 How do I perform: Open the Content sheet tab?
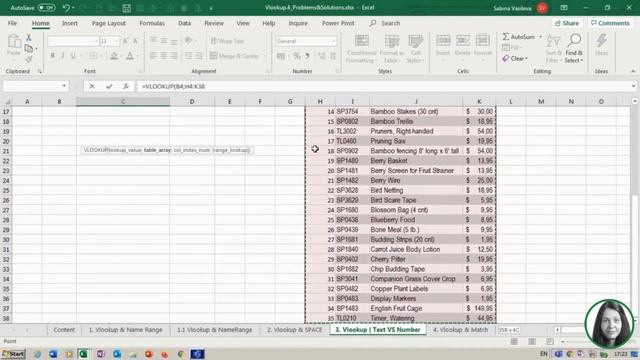click(64, 330)
